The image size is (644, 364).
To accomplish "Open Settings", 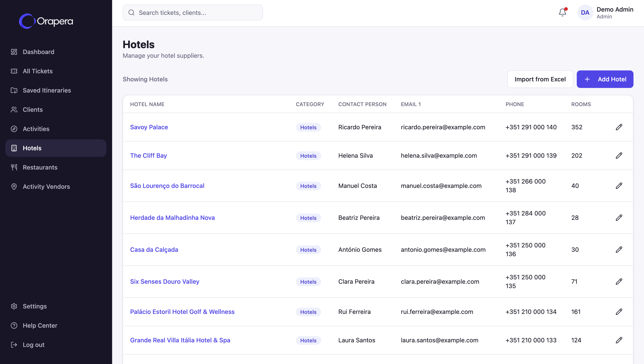I will tap(56, 306).
